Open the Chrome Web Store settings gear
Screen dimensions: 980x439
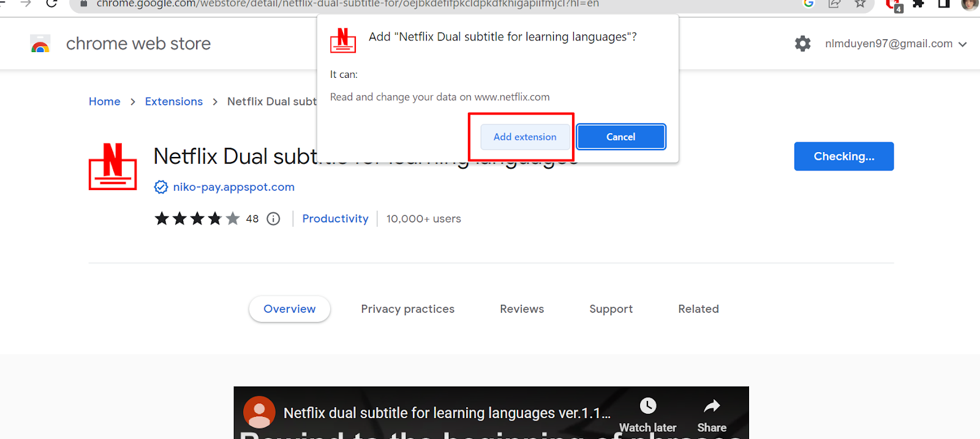click(802, 44)
